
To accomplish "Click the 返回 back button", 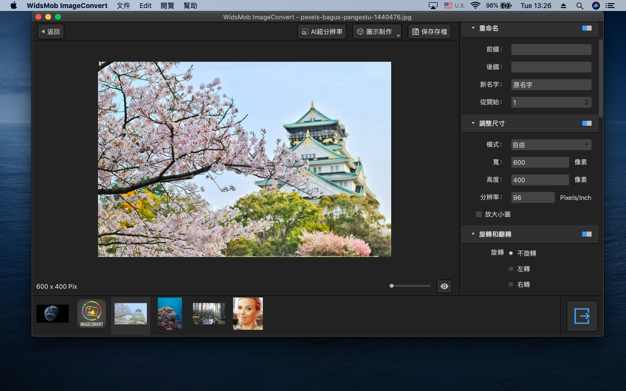I will coord(51,32).
